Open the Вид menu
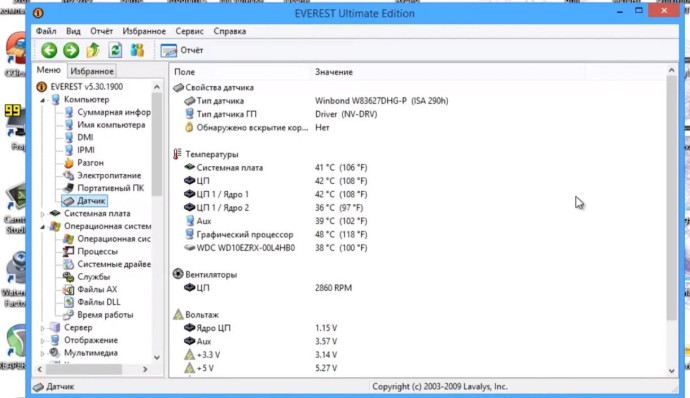690x398 pixels. coord(73,31)
